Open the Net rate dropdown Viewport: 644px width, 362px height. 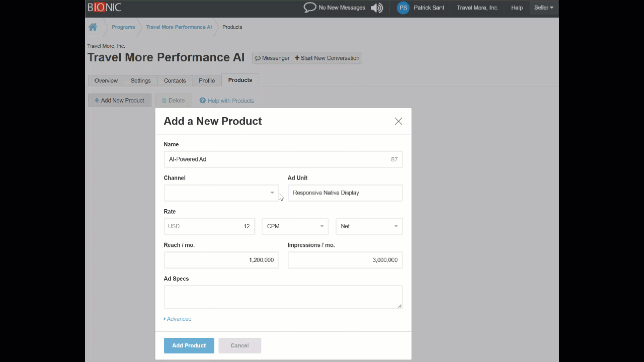[x=369, y=226]
